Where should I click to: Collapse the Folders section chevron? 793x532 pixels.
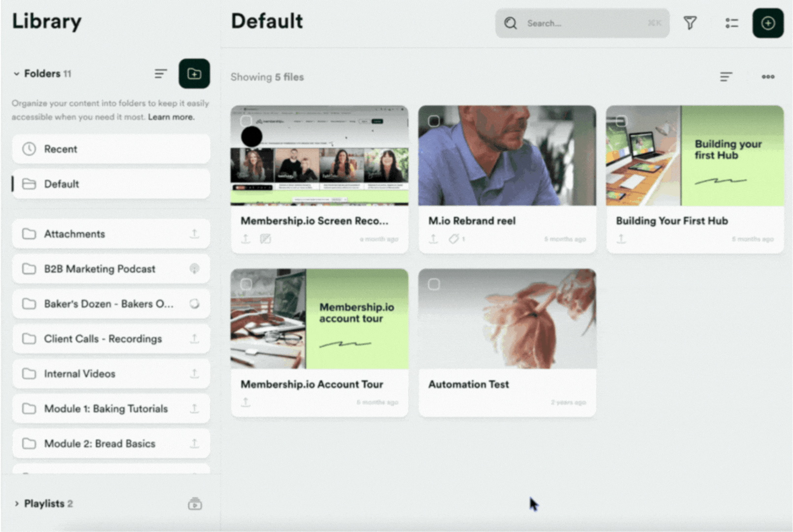pos(16,74)
